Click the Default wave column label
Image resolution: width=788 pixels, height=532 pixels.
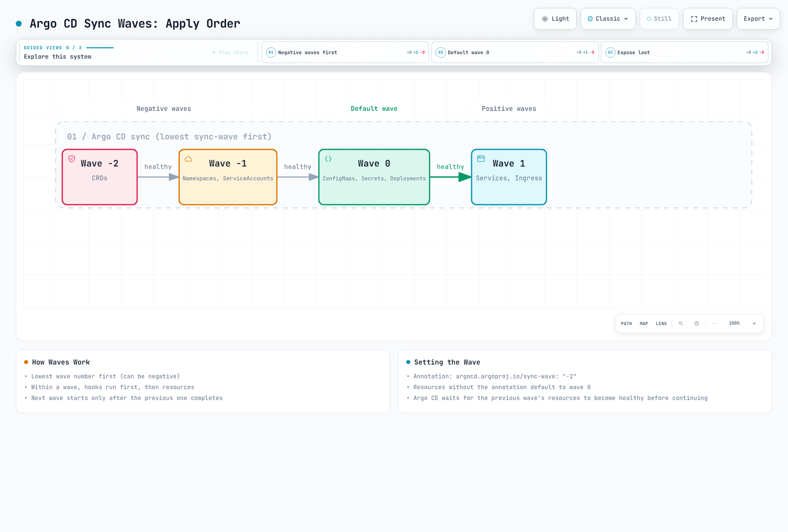(x=374, y=109)
